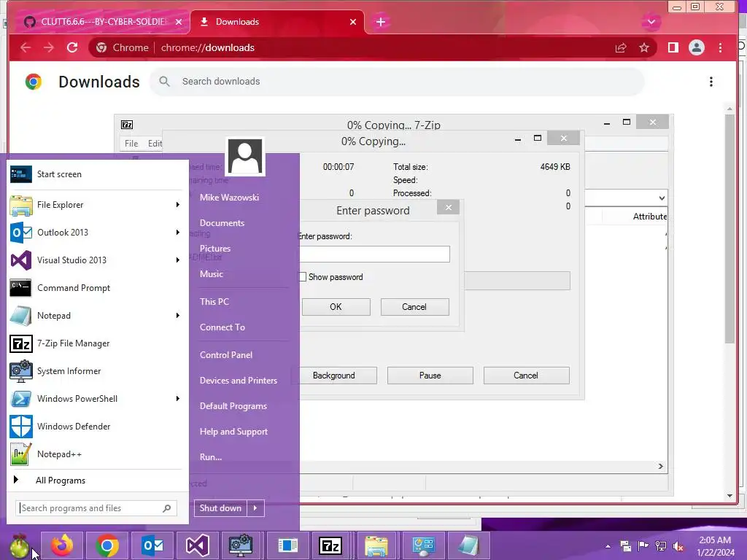Open Shut down options arrow

tap(255, 508)
